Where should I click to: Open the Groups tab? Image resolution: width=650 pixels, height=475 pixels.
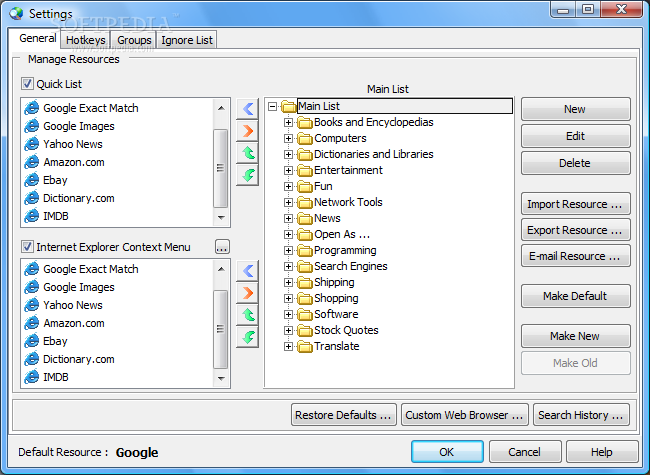click(134, 40)
